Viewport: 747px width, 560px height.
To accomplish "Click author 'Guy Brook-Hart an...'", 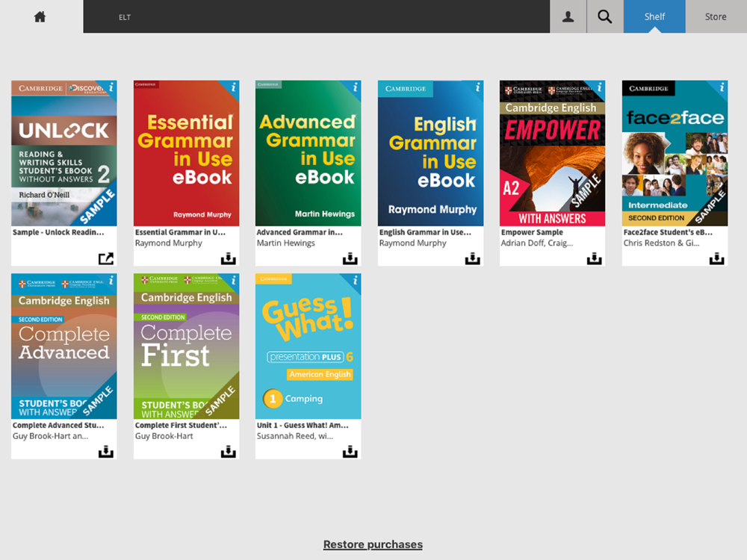I will click(x=51, y=436).
